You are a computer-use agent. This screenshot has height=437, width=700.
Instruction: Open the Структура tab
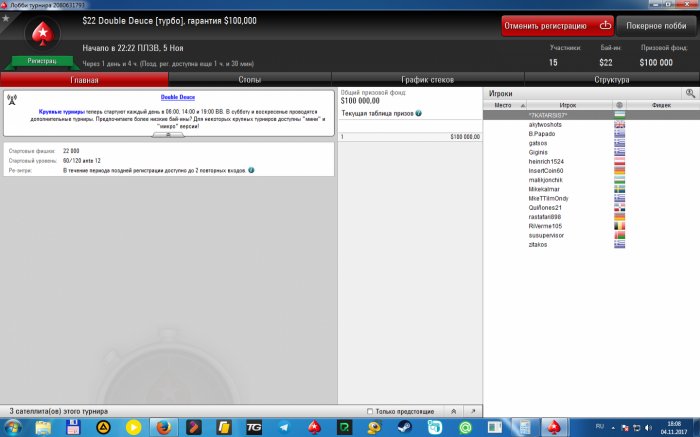point(612,80)
